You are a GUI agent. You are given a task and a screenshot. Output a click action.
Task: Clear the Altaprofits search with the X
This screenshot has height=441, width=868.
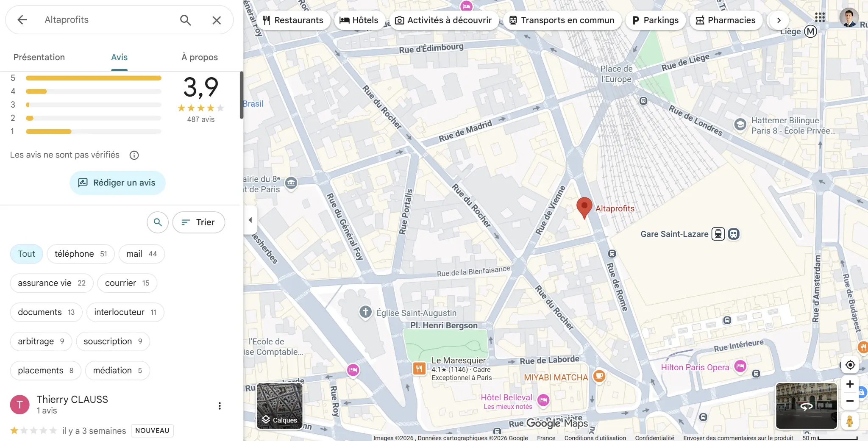[x=217, y=20]
